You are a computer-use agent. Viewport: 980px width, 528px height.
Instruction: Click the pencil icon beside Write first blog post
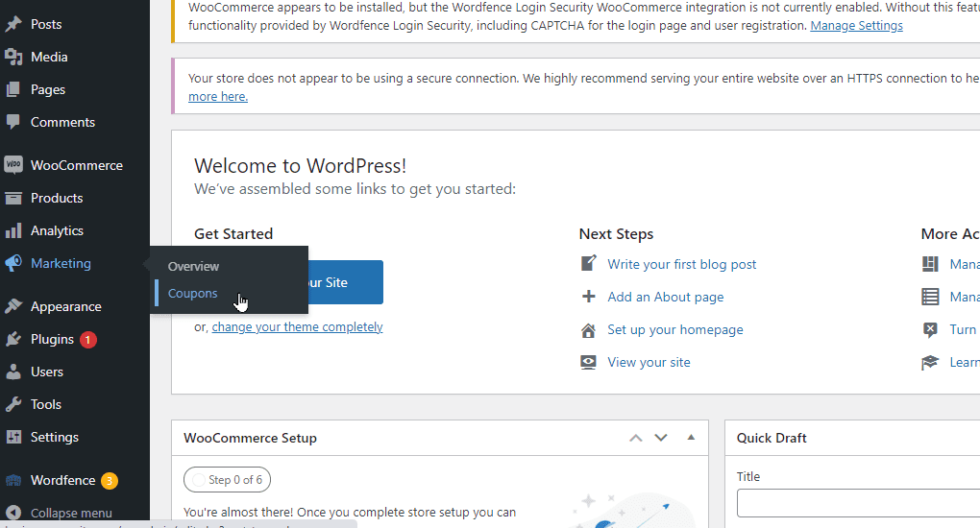click(x=588, y=264)
